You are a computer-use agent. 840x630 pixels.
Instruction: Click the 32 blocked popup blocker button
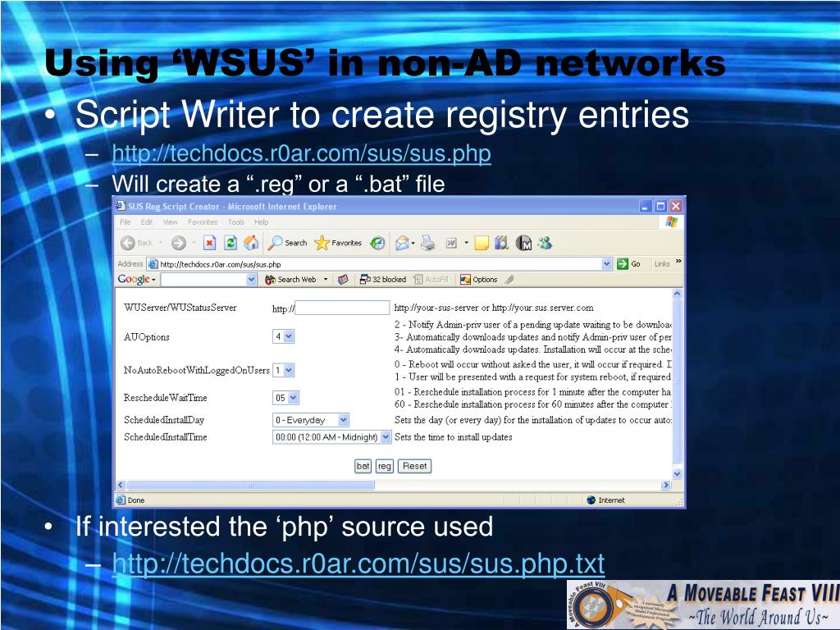point(382,280)
